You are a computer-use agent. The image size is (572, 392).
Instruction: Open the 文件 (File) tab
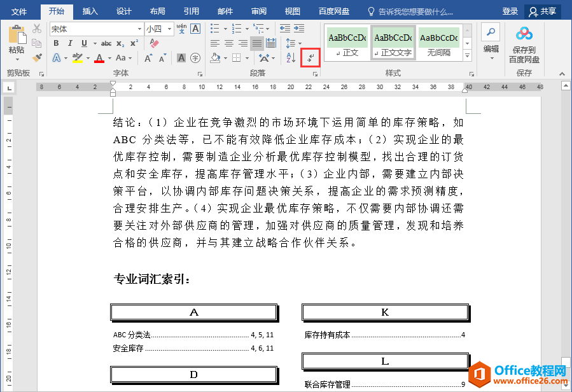(x=19, y=11)
